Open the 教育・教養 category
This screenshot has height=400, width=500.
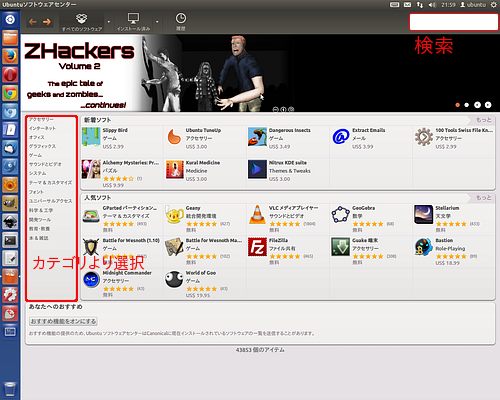coord(39,229)
